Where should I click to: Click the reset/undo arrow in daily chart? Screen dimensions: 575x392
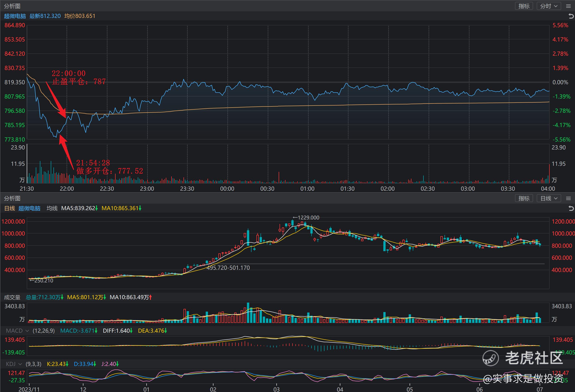coord(571,208)
